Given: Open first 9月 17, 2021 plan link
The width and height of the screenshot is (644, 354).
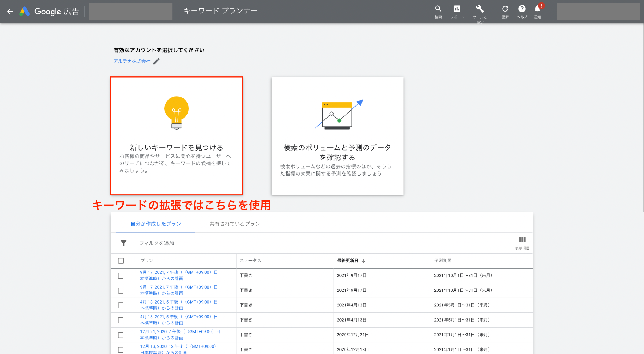Looking at the screenshot, I should click(179, 275).
